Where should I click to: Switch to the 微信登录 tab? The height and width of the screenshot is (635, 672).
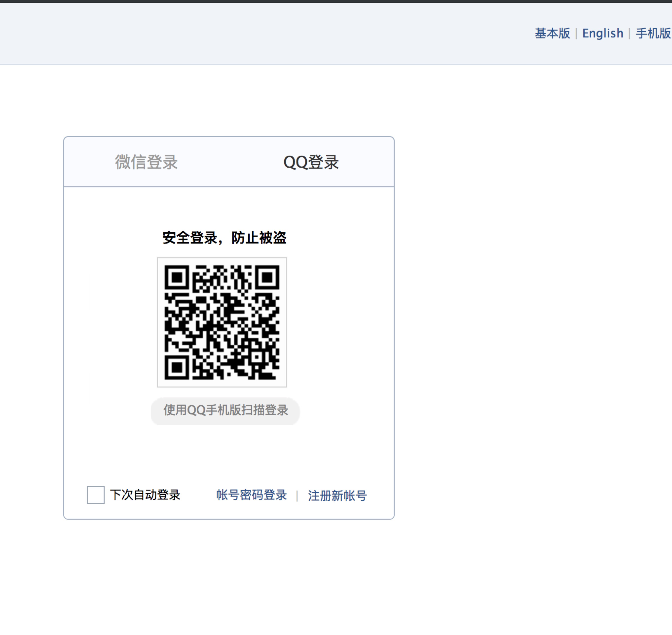tap(146, 162)
